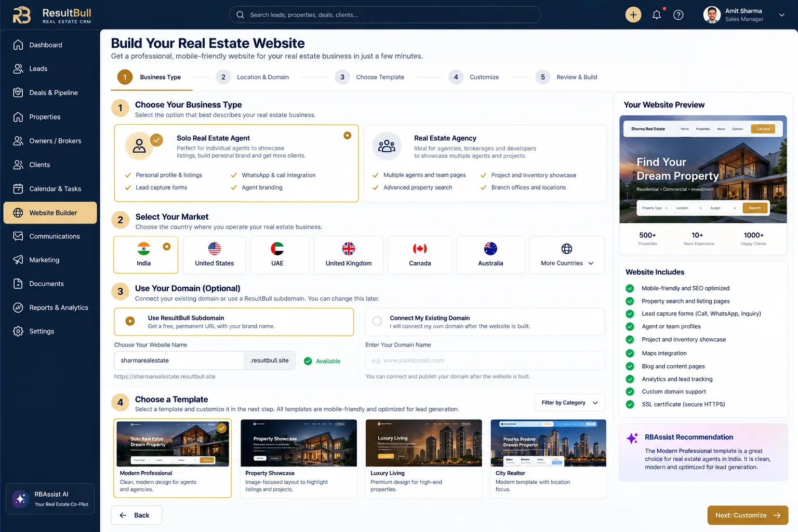
Task: Select the Real Estate Agency card
Action: point(485,163)
